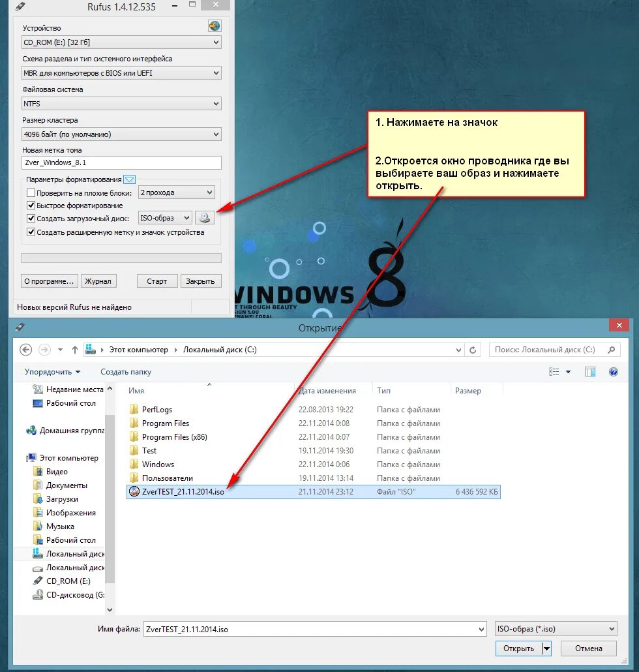Click the sidebar vertical scrollbar
The width and height of the screenshot is (639, 672).
(x=110, y=499)
